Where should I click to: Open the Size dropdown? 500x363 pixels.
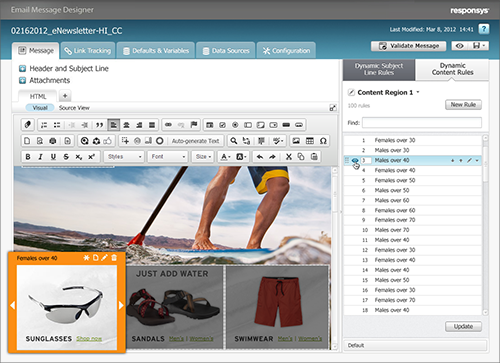click(x=203, y=157)
